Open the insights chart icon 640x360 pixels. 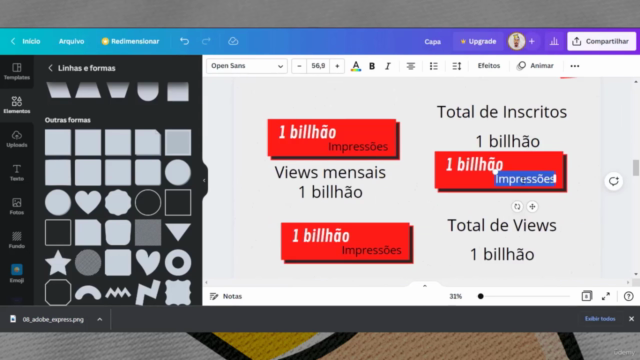554,41
